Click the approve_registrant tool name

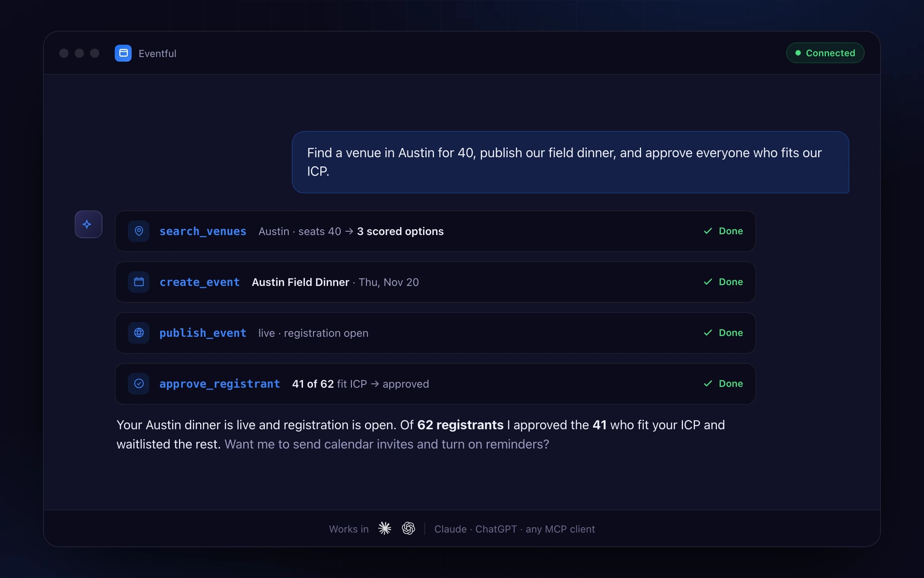click(219, 384)
